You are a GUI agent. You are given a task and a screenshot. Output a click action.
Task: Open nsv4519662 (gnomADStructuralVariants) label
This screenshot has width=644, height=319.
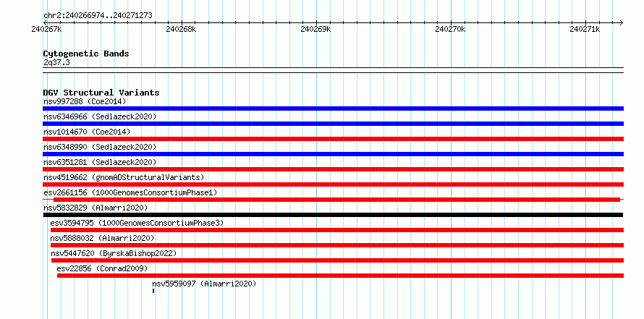[124, 177]
